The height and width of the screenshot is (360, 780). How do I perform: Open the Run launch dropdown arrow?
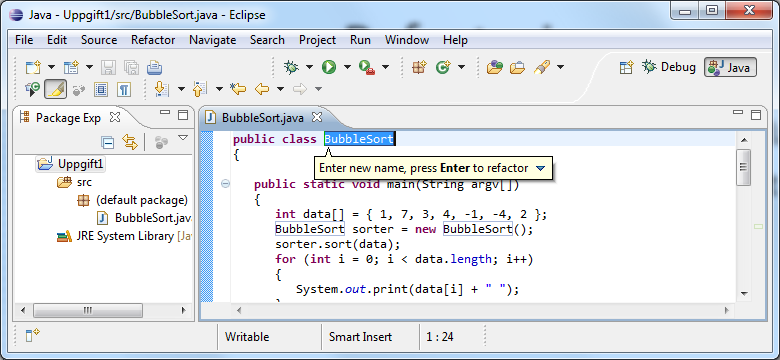tap(347, 67)
